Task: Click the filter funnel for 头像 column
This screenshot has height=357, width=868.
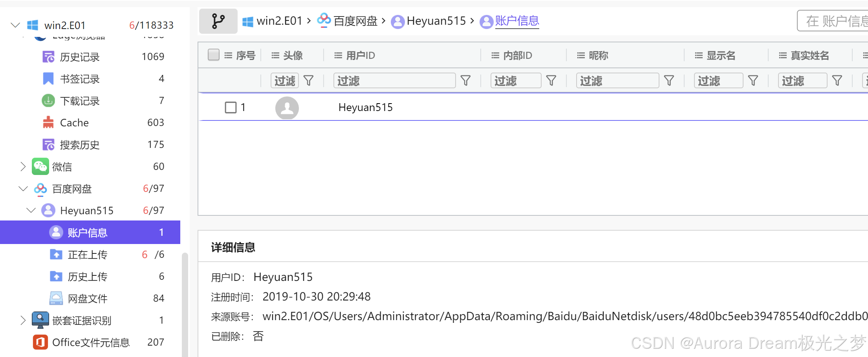Action: click(309, 81)
